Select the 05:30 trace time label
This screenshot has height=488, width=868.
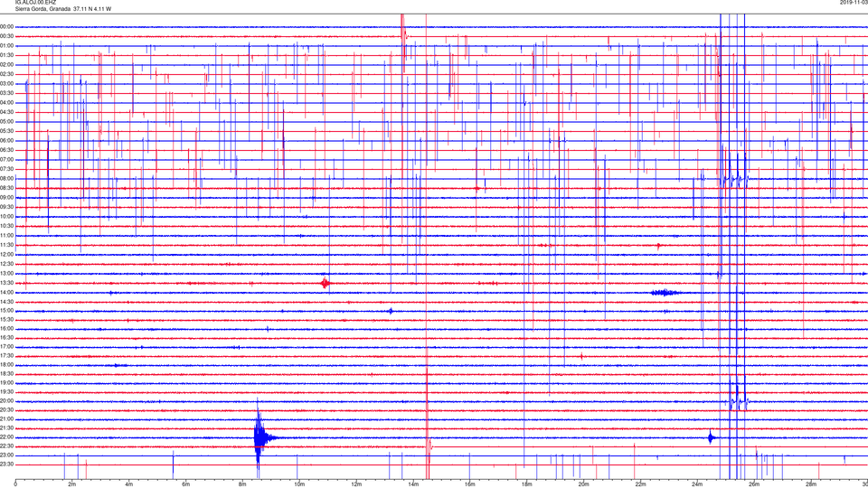[x=7, y=131]
